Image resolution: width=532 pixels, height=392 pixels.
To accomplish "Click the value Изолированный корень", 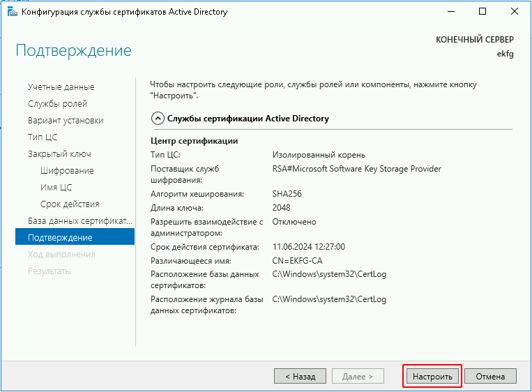I will click(x=319, y=155).
